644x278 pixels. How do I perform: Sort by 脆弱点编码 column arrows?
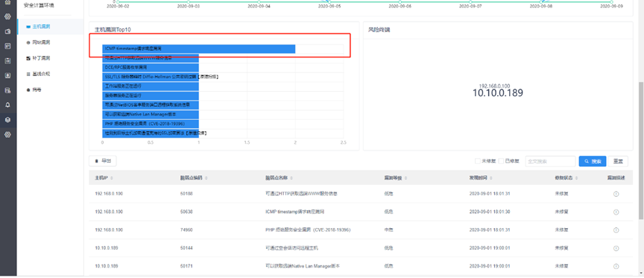[x=206, y=178]
